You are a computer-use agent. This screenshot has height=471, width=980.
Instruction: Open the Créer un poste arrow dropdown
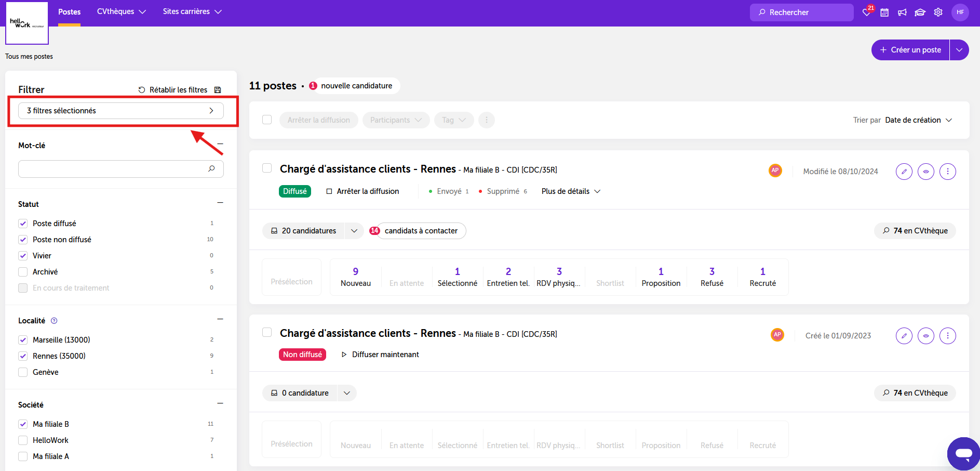coord(959,50)
